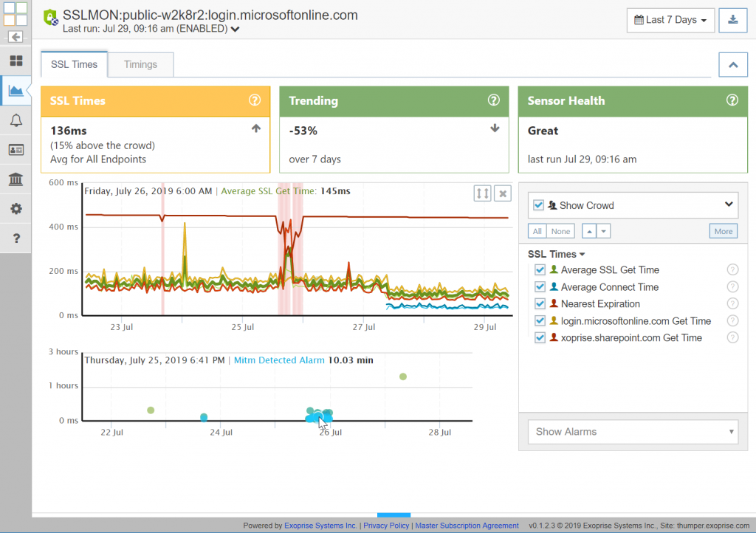Disable the Nearest Expiration series
The image size is (756, 533).
(x=538, y=303)
